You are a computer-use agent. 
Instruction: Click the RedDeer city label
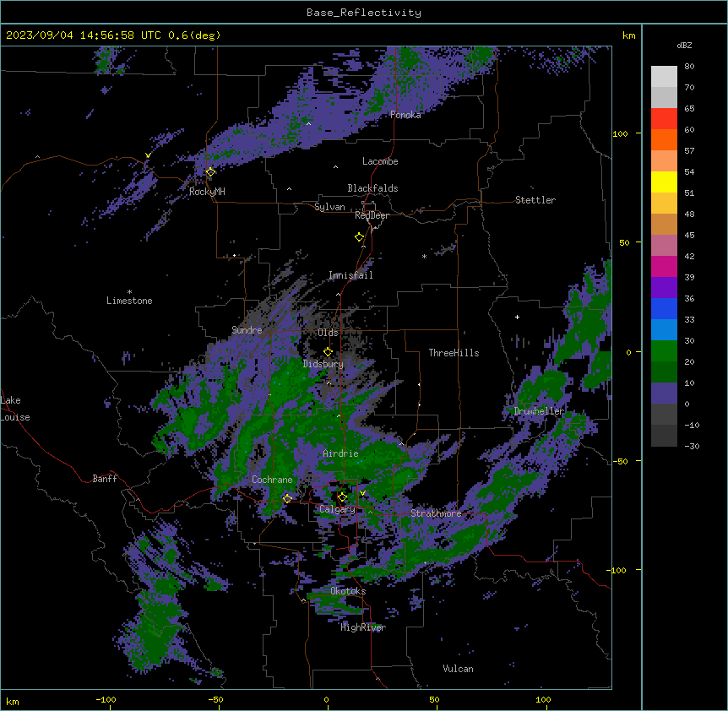point(372,215)
